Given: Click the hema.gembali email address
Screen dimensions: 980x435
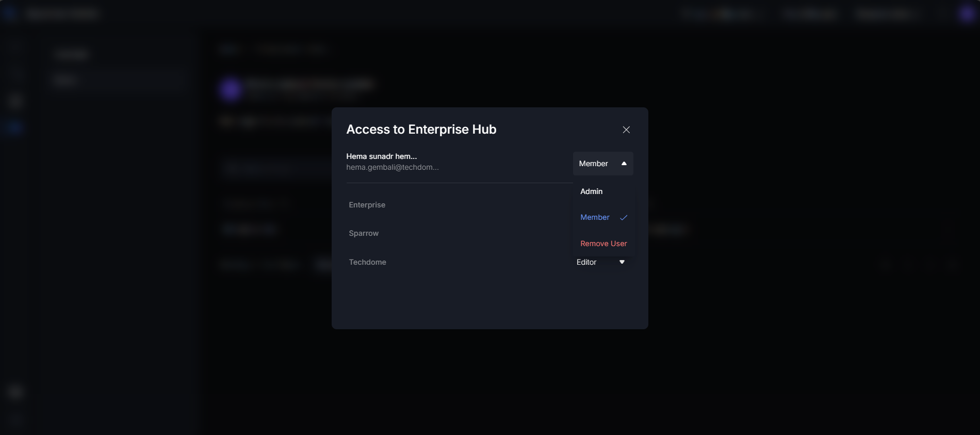Looking at the screenshot, I should (393, 167).
